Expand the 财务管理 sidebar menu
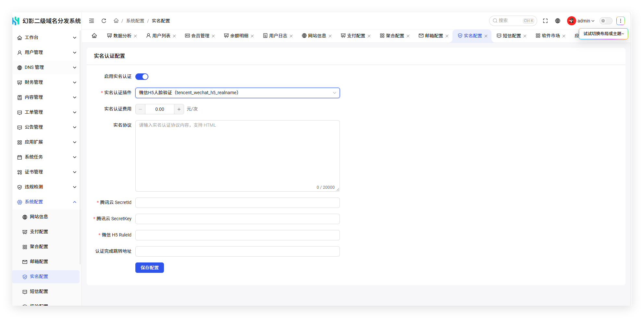This screenshot has width=644, height=318. pos(46,83)
